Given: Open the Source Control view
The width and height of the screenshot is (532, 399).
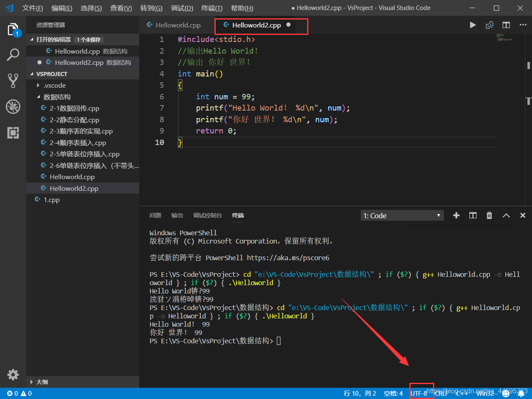Looking at the screenshot, I should pos(13,81).
